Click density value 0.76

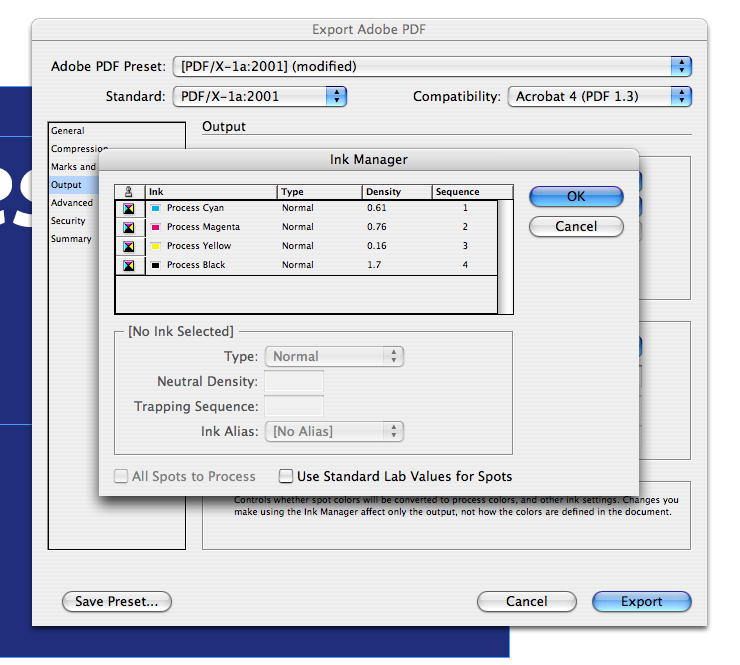pyautogui.click(x=377, y=227)
